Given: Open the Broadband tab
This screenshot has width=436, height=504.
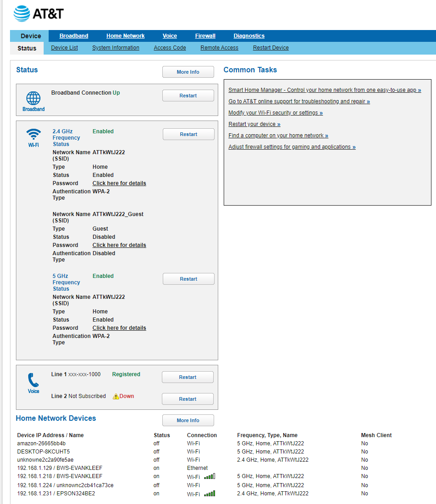Looking at the screenshot, I should click(x=74, y=36).
